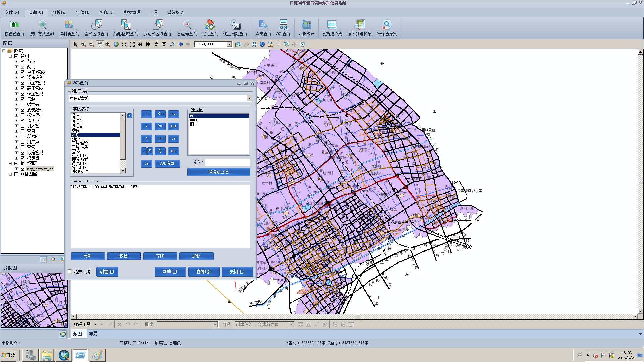
Task: Select the polygon area query tool (多边形区域查询)
Action: click(x=157, y=28)
